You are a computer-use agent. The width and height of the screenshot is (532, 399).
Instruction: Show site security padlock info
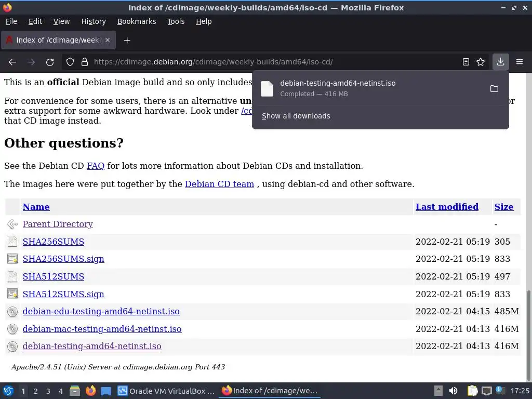85,62
